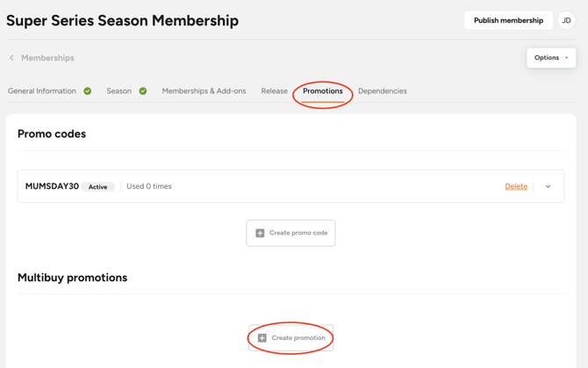Select the Promotions tab

point(323,91)
